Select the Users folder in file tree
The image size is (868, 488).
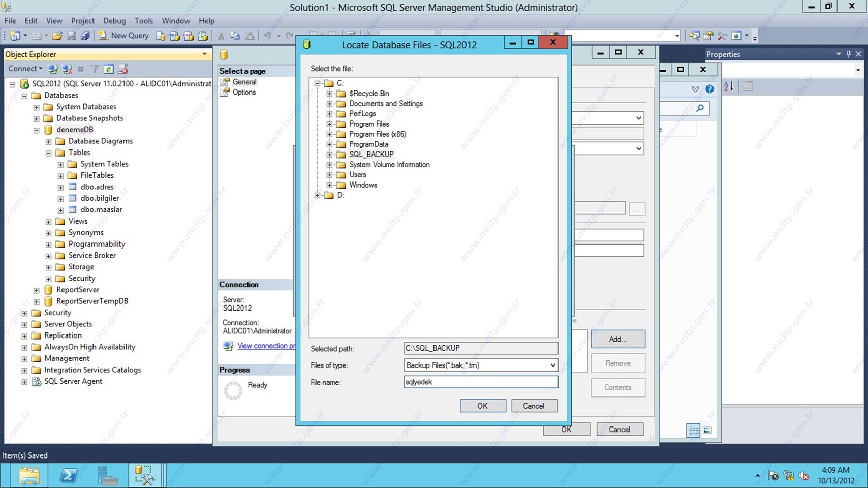[357, 175]
